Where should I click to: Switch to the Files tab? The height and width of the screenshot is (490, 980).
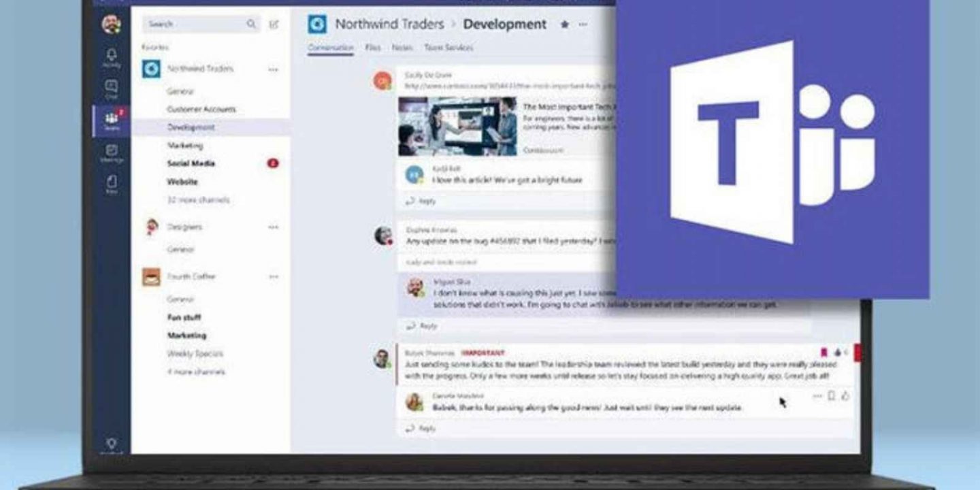[x=372, y=48]
